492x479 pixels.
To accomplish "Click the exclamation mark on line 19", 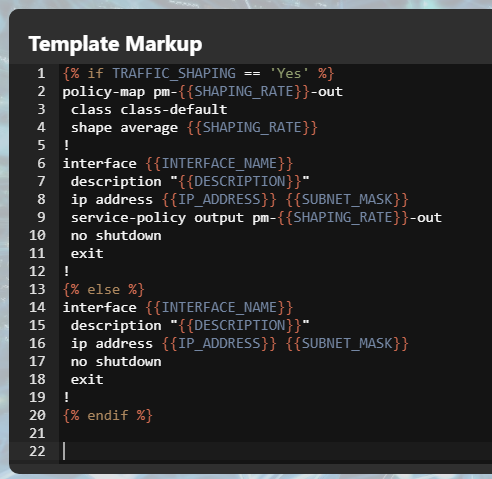I will click(x=66, y=397).
